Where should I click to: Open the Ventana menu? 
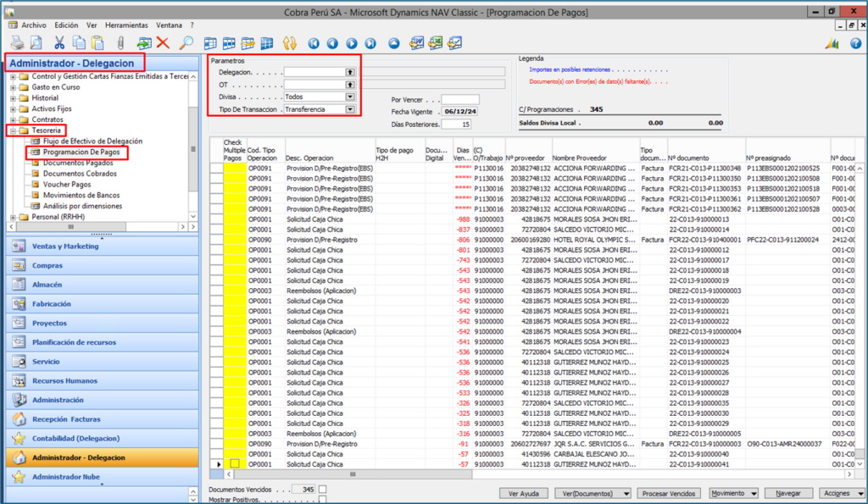tap(169, 25)
